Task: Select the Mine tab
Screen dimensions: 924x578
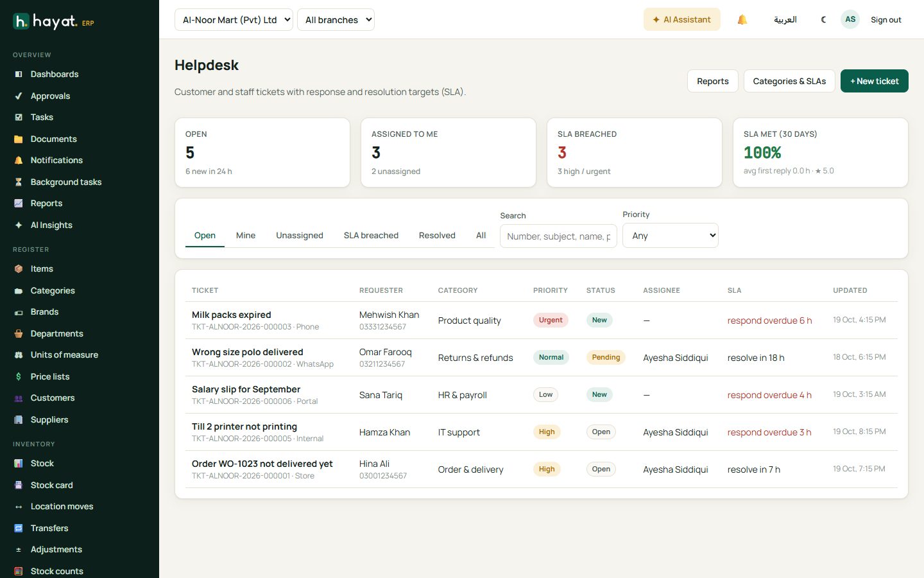Action: [x=246, y=236]
